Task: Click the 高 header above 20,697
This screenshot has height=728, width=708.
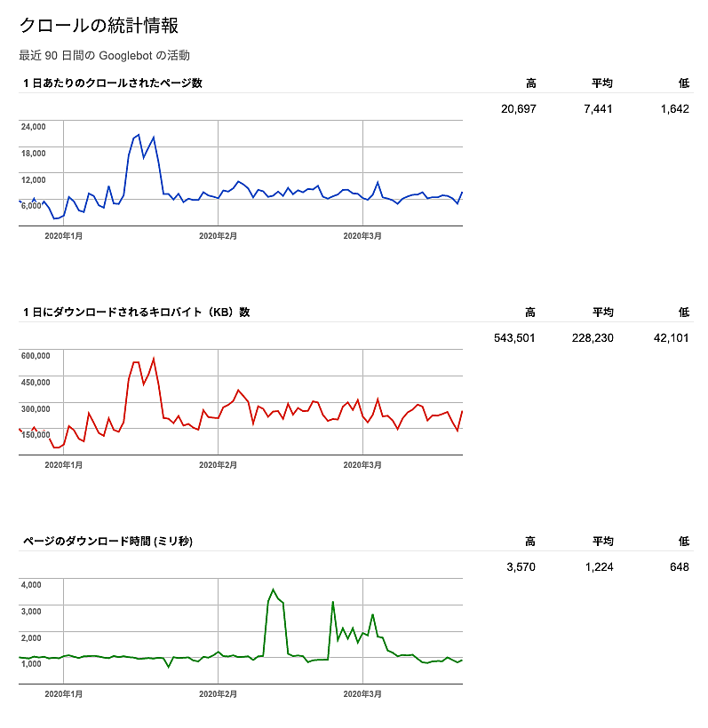Action: (x=531, y=83)
